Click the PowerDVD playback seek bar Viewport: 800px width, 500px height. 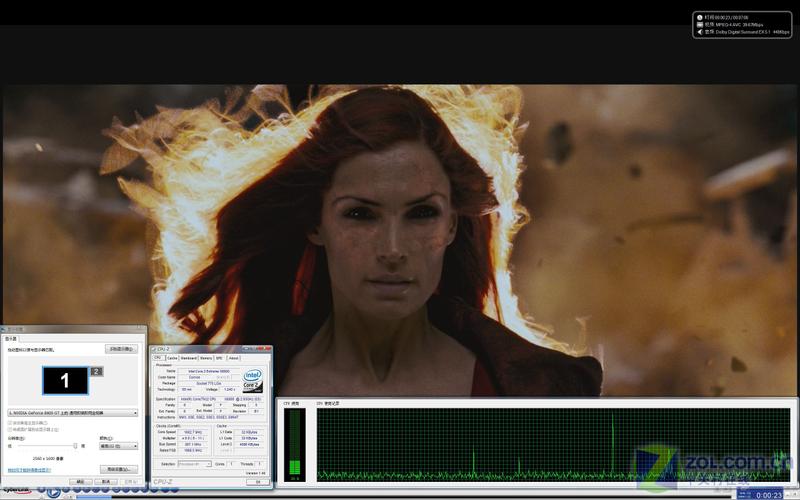pyautogui.click(x=406, y=496)
